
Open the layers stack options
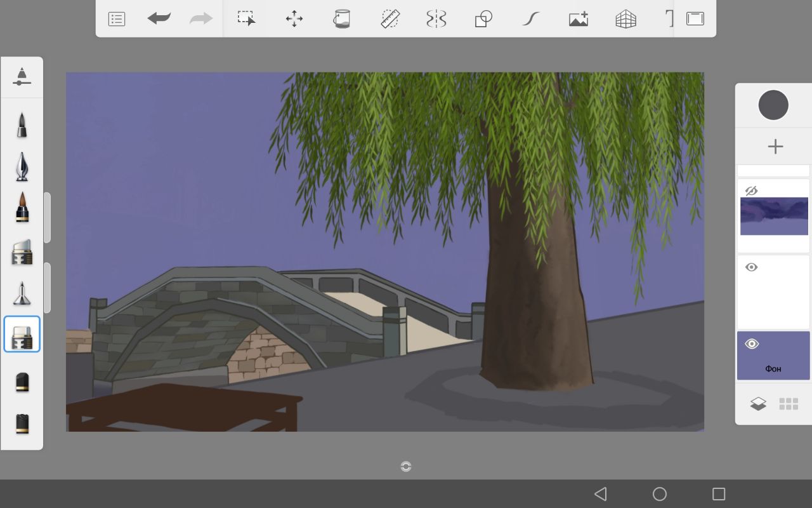pos(758,404)
